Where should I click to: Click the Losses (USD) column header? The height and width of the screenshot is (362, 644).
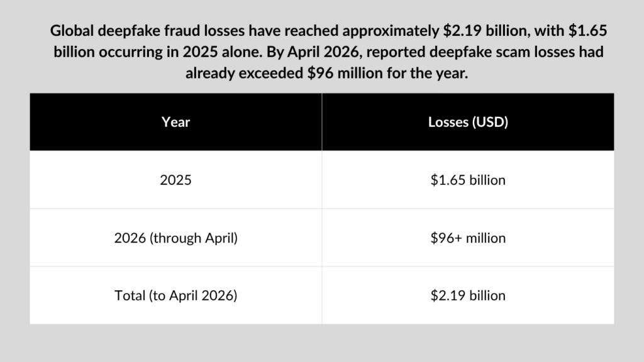(x=468, y=122)
